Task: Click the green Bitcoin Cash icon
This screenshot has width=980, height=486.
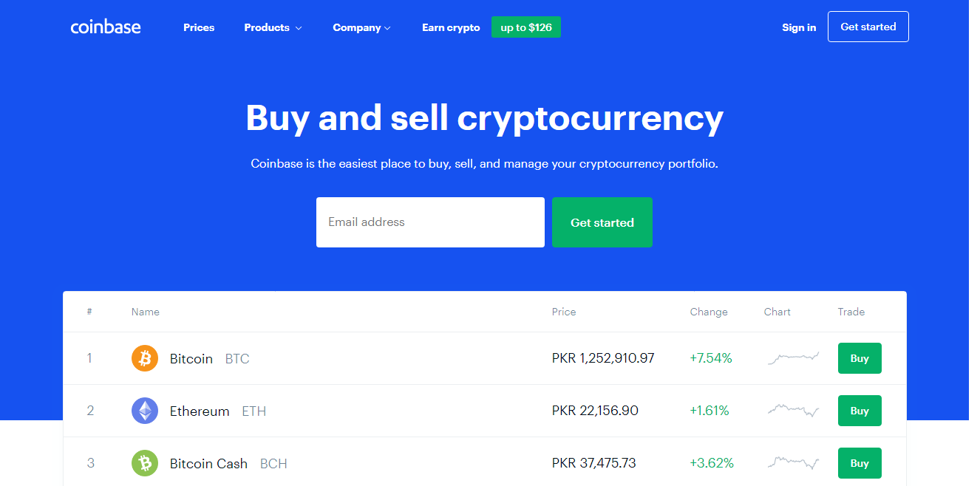Action: [145, 463]
